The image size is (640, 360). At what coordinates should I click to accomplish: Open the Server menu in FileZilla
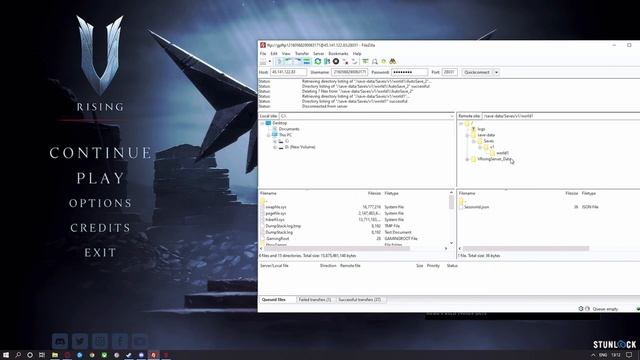(x=318, y=53)
